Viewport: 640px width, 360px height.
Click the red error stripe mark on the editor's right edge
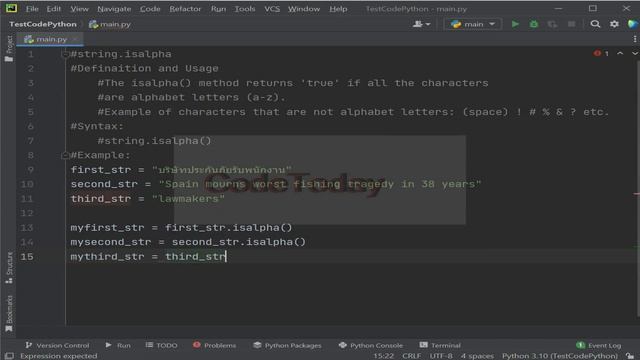tap(637, 194)
